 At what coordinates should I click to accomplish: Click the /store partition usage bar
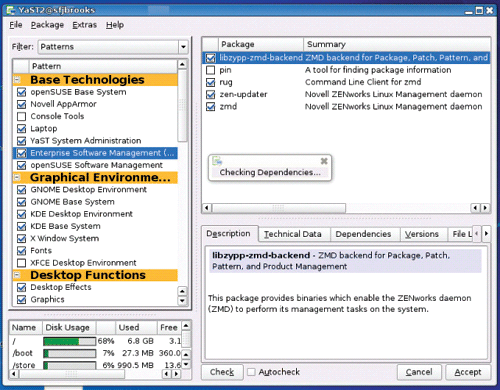69,365
